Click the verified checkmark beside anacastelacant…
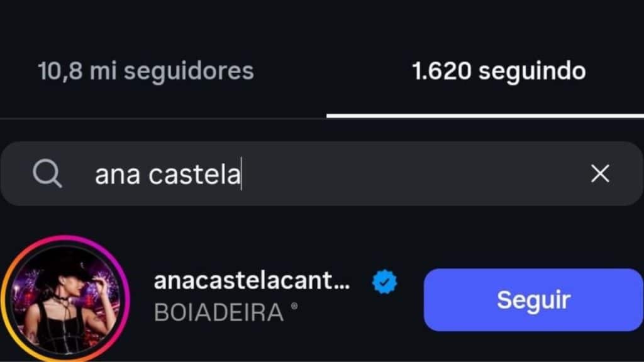The width and height of the screenshot is (644, 362). click(384, 282)
